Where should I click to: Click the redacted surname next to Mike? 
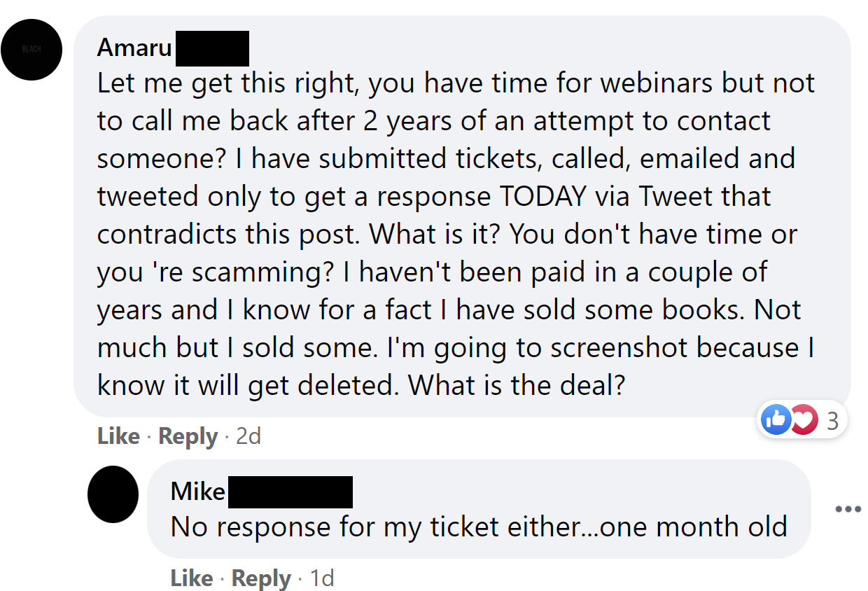coord(290,491)
